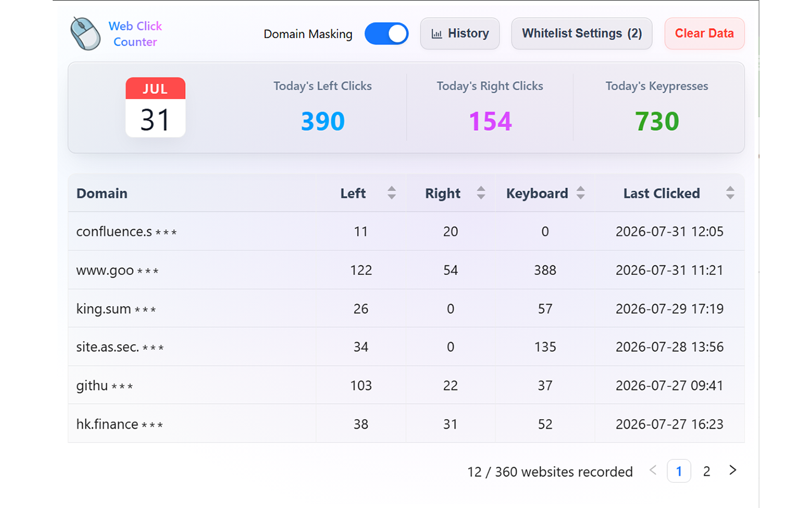812x508 pixels.
Task: Select page 2 in pagination
Action: [707, 471]
